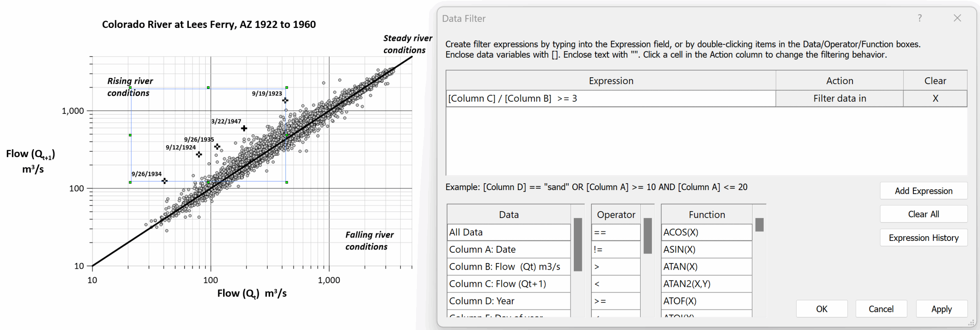The height and width of the screenshot is (330, 980).
Task: Close the Data Filter dialog
Action: pyautogui.click(x=957, y=18)
